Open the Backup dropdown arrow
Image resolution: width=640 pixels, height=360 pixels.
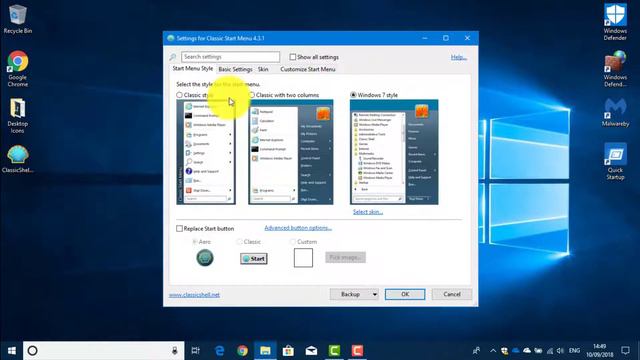(x=374, y=294)
